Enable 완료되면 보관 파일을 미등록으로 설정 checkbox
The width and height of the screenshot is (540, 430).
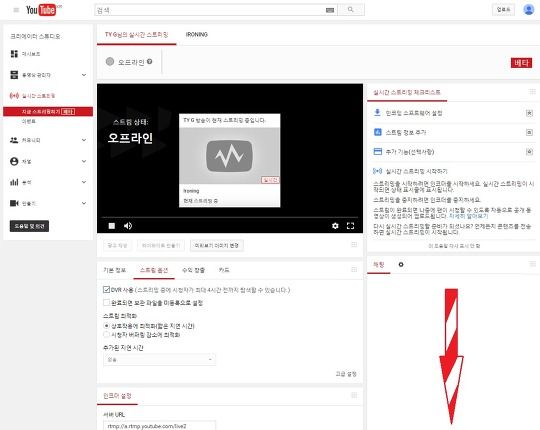(x=106, y=302)
